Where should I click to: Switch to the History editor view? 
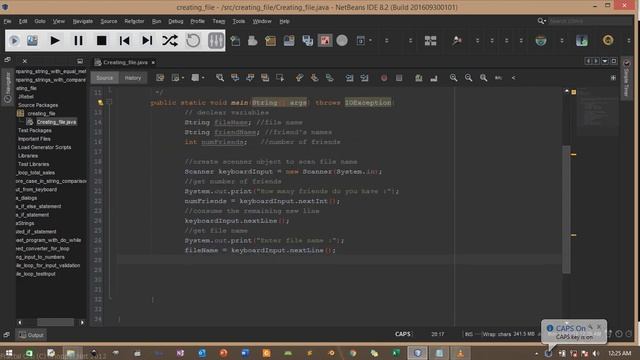click(133, 78)
